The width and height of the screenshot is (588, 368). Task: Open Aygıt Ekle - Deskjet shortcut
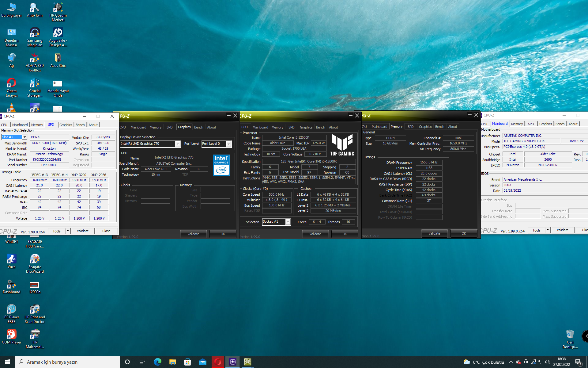pyautogui.click(x=58, y=37)
